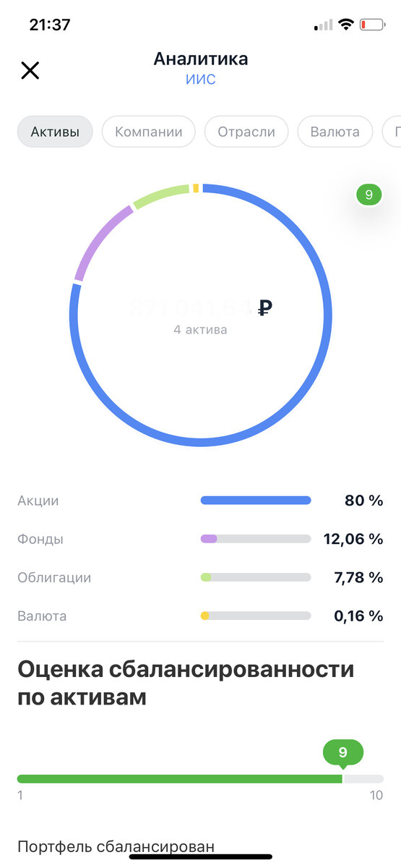401x868 pixels.
Task: Tap the green Облигации segment of the donut
Action: click(x=160, y=195)
